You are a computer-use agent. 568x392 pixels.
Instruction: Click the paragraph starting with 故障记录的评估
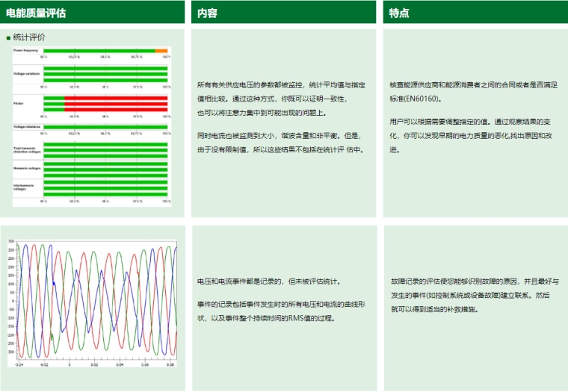tap(474, 295)
